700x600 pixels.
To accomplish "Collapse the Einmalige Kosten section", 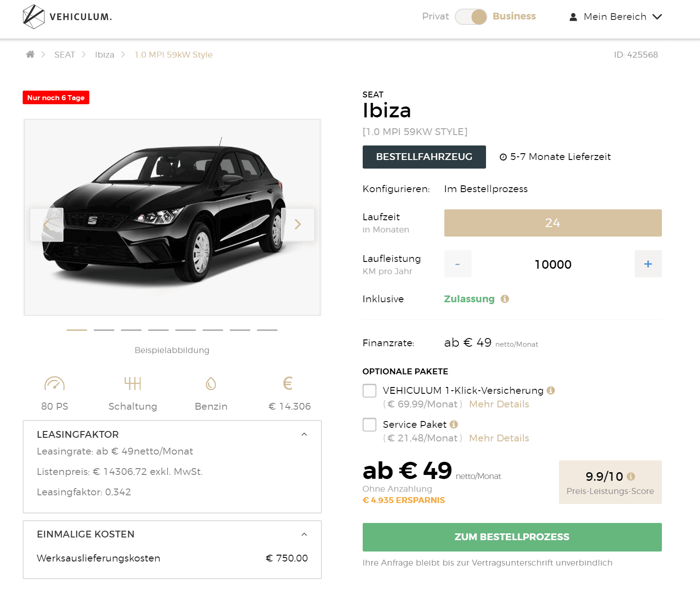I will pos(304,534).
